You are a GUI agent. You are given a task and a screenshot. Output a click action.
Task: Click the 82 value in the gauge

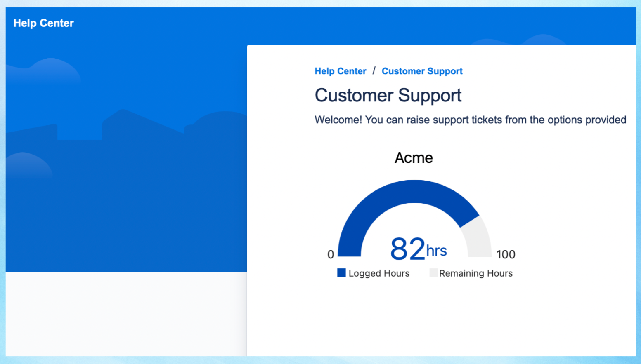(407, 249)
